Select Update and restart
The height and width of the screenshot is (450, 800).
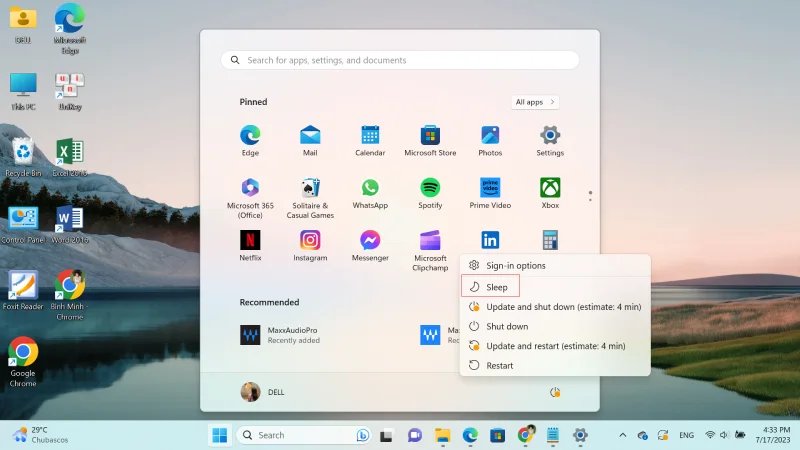coord(555,346)
